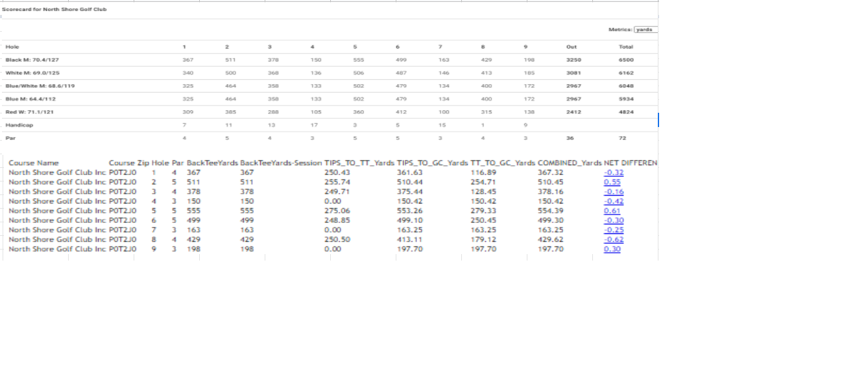Open the -0.62 net difference link
Viewport: 868px width, 385px height.
tap(614, 239)
